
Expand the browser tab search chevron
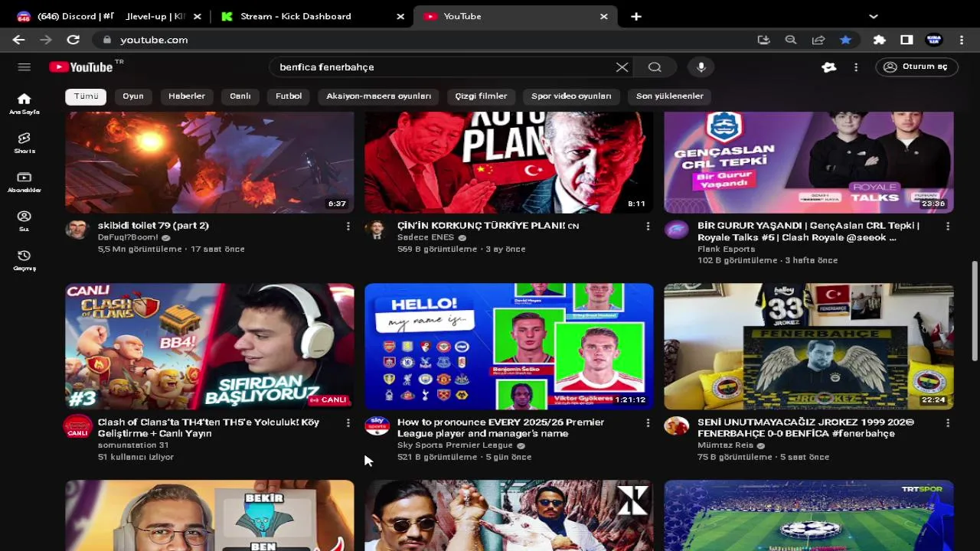tap(874, 16)
